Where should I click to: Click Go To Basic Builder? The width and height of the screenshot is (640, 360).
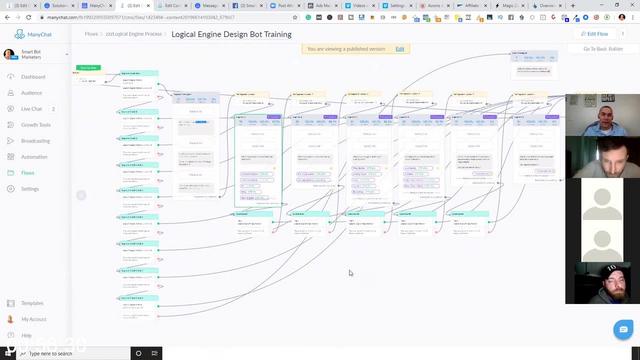[603, 49]
